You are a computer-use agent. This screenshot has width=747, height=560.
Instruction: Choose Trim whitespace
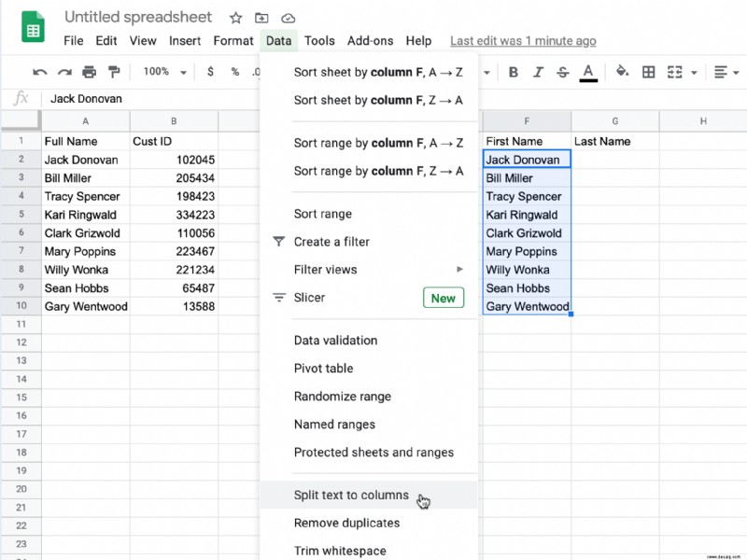(369, 551)
